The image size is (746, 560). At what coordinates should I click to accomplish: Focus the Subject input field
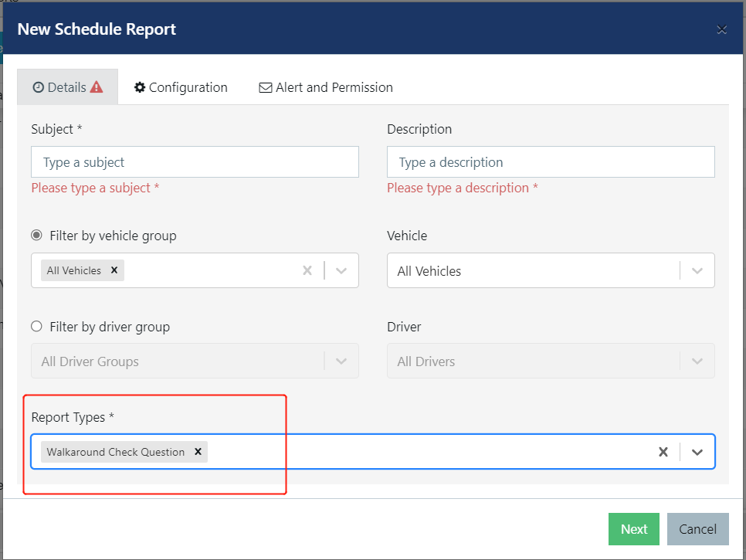195,161
